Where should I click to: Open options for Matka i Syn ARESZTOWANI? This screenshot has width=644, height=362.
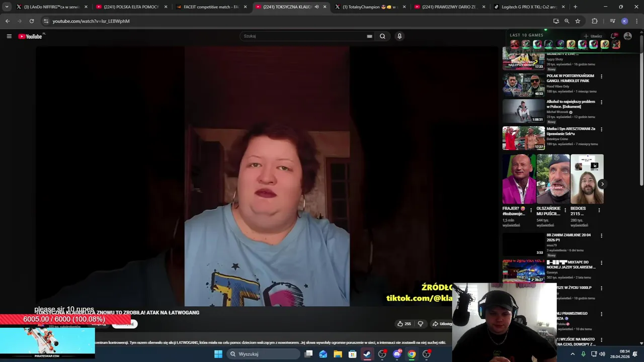click(601, 130)
